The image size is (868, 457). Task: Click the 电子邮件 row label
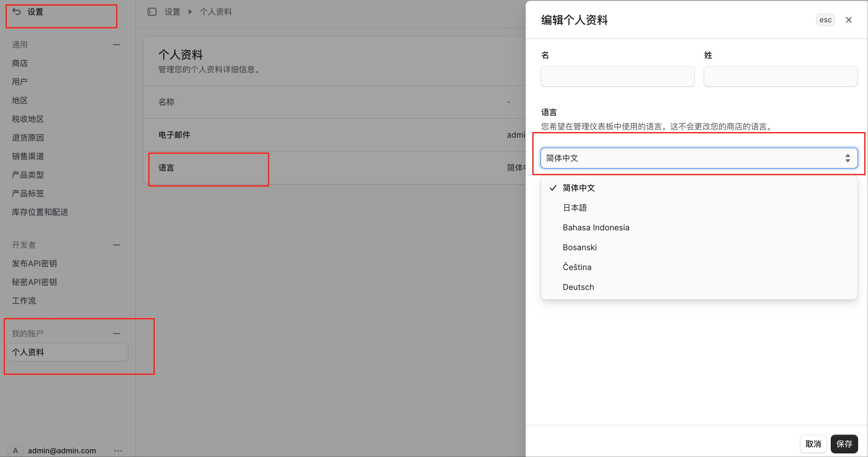point(174,135)
